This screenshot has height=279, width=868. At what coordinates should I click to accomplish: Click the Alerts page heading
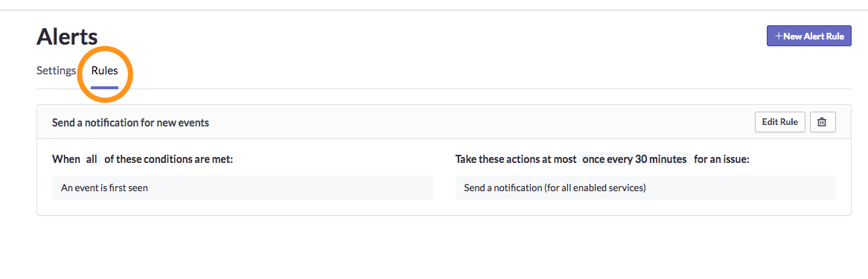pyautogui.click(x=67, y=37)
